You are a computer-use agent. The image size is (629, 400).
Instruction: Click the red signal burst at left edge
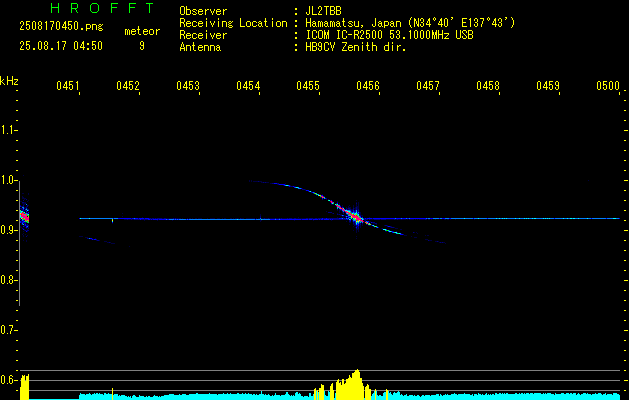[24, 217]
